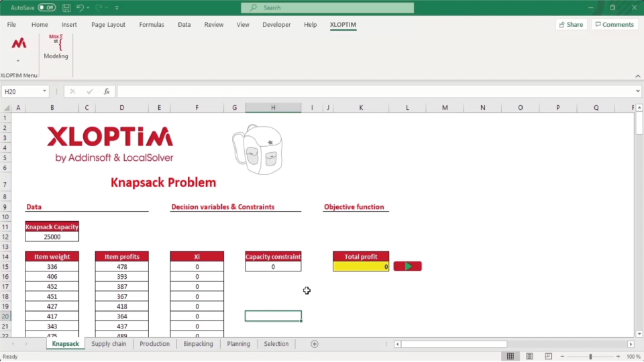Cancel formula entry with X icon
This screenshot has width=644, height=362.
click(72, 92)
